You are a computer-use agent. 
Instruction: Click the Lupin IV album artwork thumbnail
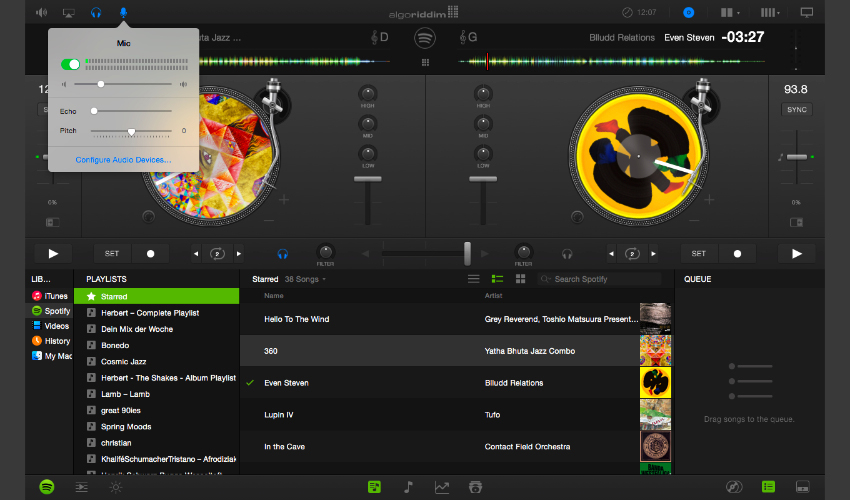click(x=655, y=414)
